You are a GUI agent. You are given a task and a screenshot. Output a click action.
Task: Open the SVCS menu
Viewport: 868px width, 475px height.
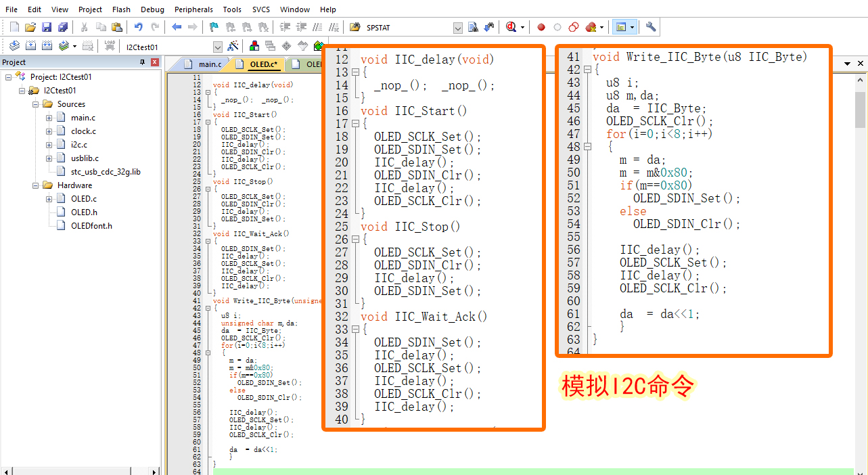[261, 9]
